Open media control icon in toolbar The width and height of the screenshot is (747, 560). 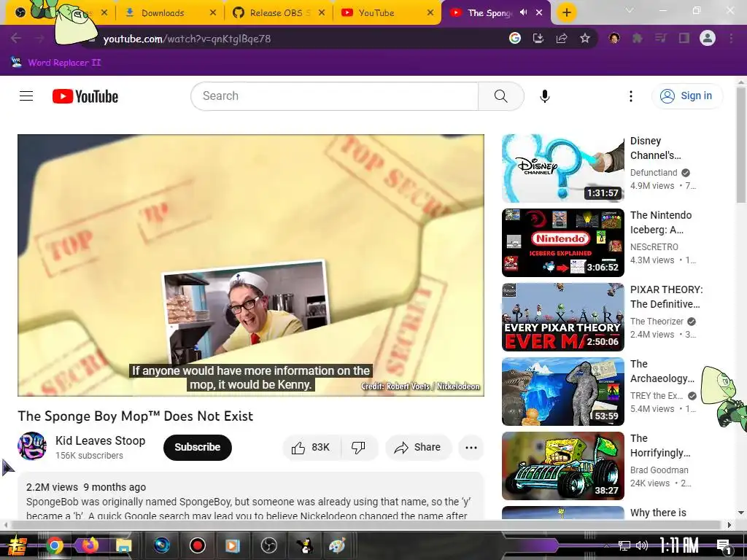coord(661,39)
